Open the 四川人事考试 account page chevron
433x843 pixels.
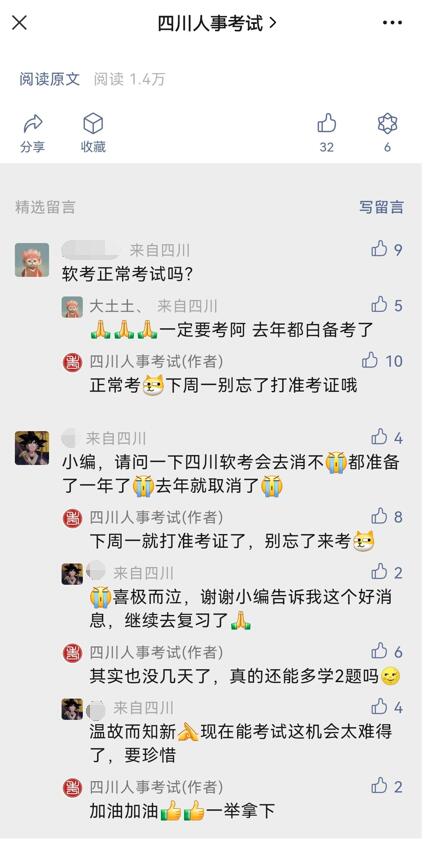click(272, 23)
